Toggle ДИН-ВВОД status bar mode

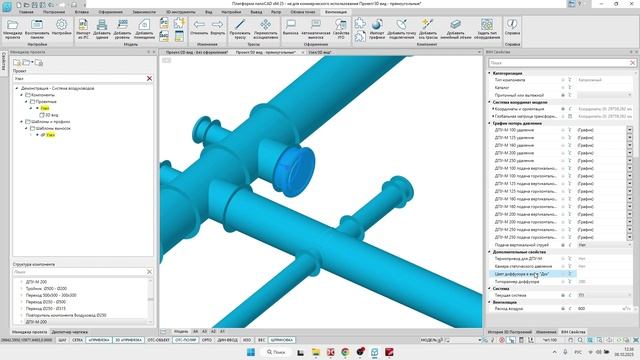pos(227,340)
